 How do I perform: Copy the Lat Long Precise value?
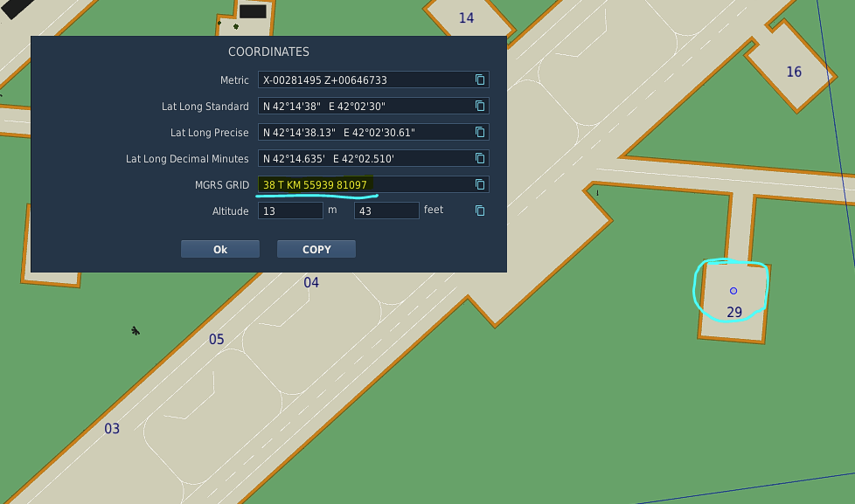[480, 133]
